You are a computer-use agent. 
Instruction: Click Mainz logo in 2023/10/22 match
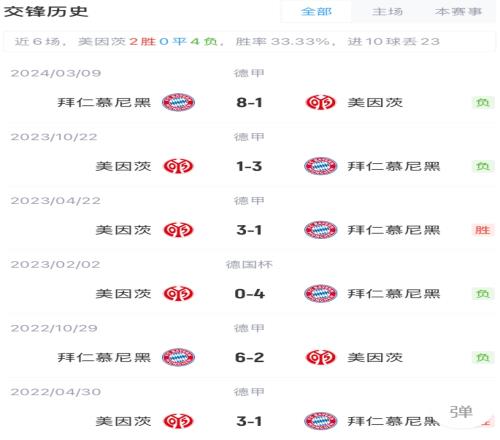178,166
